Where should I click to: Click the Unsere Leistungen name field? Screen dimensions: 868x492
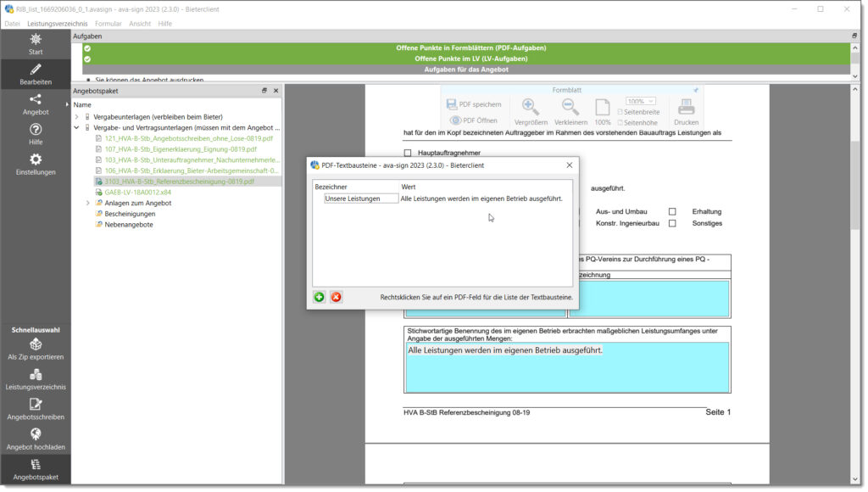[x=361, y=198]
